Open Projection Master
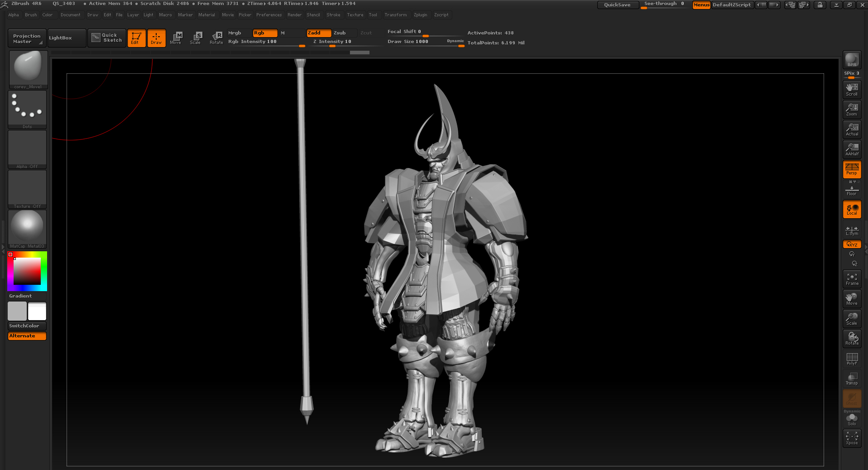 point(27,38)
